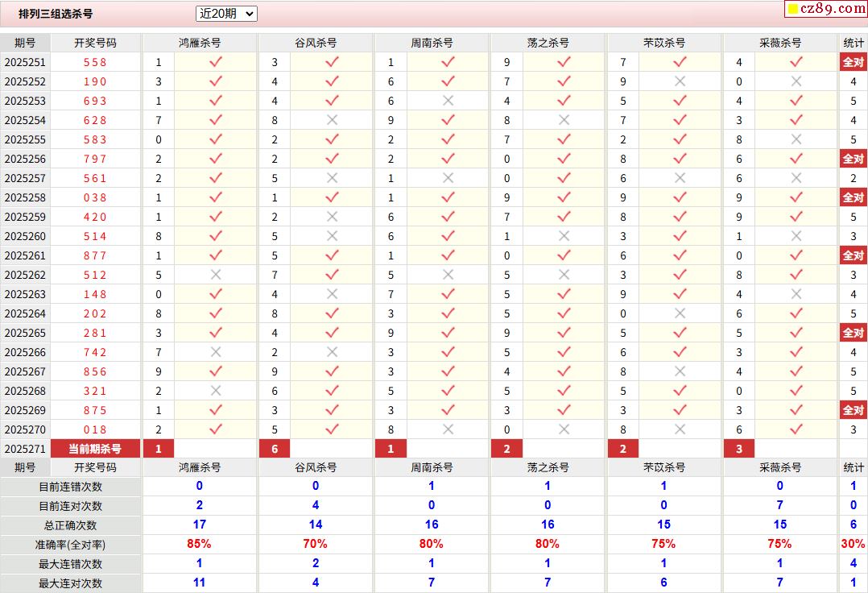The width and height of the screenshot is (868, 593).
Task: Click the cz89.com site link
Action: tap(832, 9)
